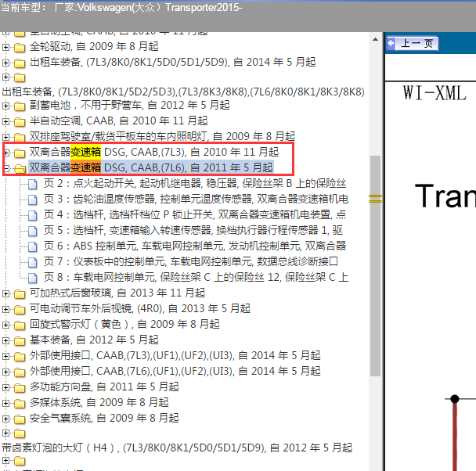Click folder icon of 外部使用接口 CAAB (7L6)
Image resolution: width=476 pixels, height=471 pixels.
(20, 372)
